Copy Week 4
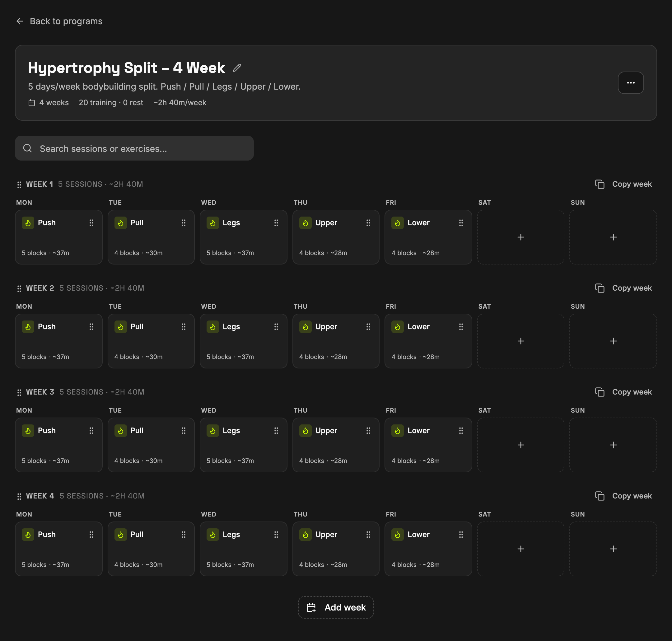Image resolution: width=672 pixels, height=641 pixels. point(623,496)
